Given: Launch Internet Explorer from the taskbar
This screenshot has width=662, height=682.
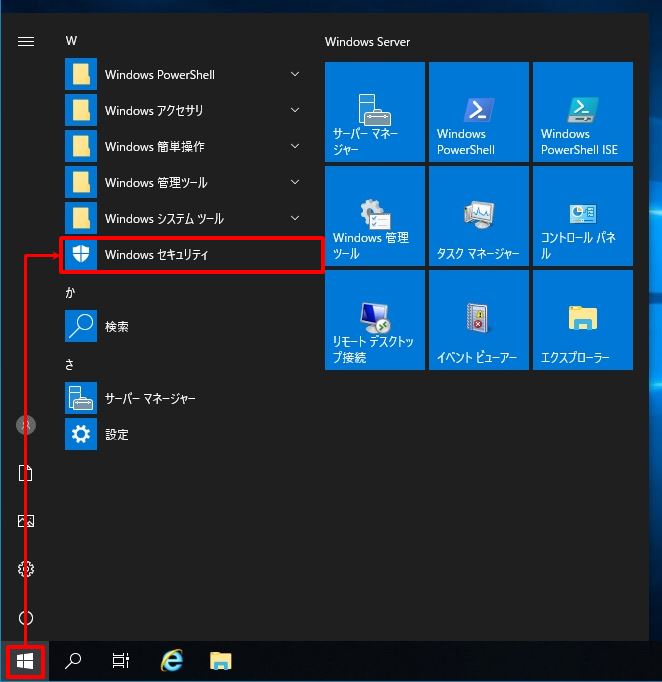Looking at the screenshot, I should tap(171, 660).
